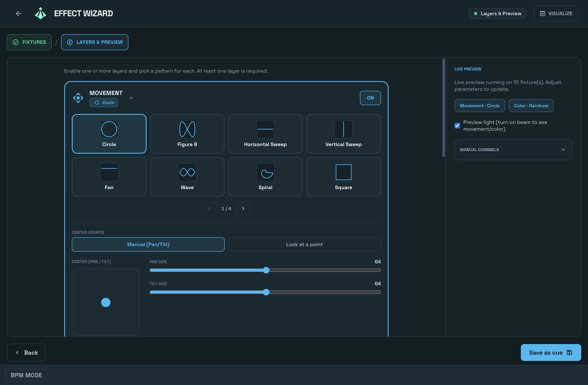Screen dimensions: 588x385
Task: Go to next pattern page
Action: coord(243,209)
